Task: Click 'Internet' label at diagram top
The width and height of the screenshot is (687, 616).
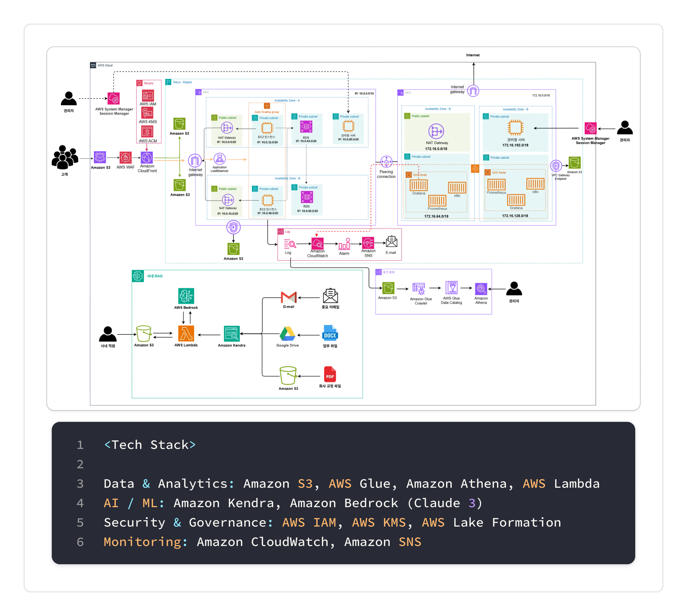Action: coord(472,55)
